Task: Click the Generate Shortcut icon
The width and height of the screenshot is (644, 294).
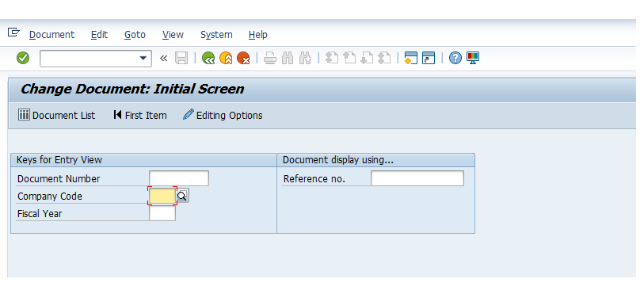Action: tap(429, 58)
